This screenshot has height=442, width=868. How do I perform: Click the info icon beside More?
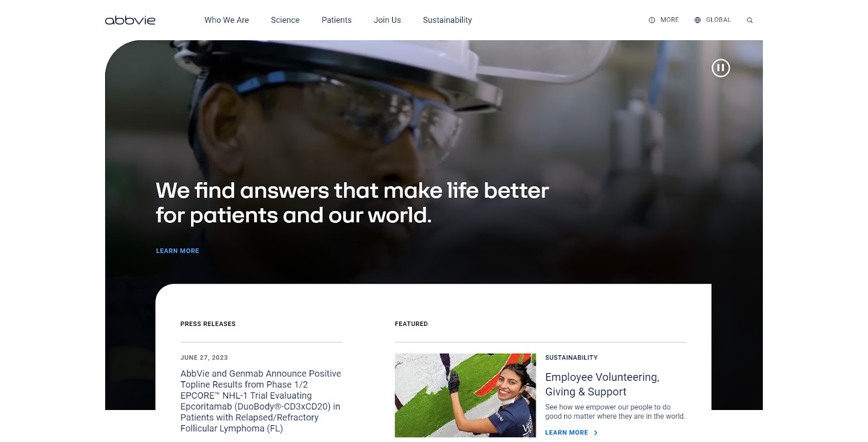[652, 20]
